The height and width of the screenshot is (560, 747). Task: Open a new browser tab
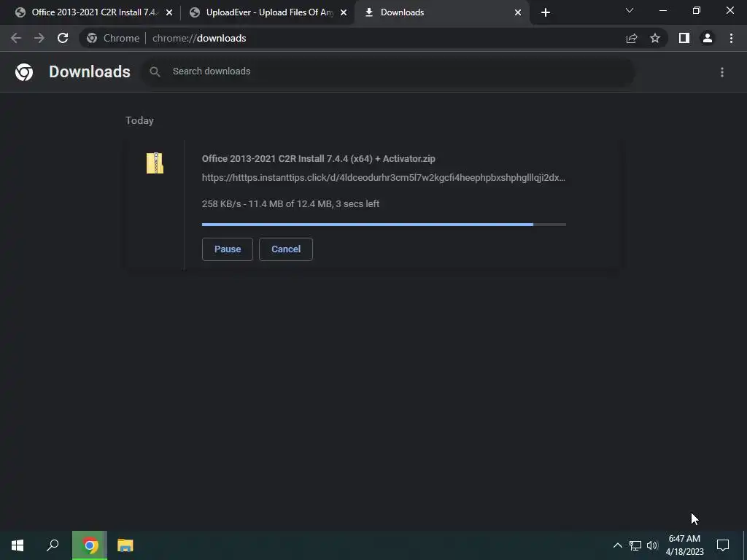click(x=546, y=12)
